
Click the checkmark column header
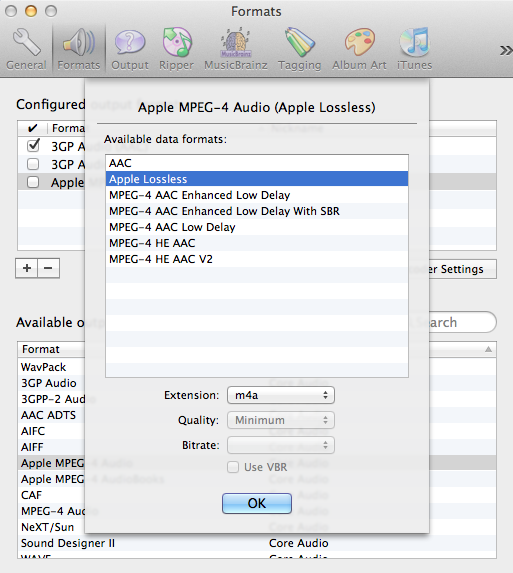coord(33,128)
